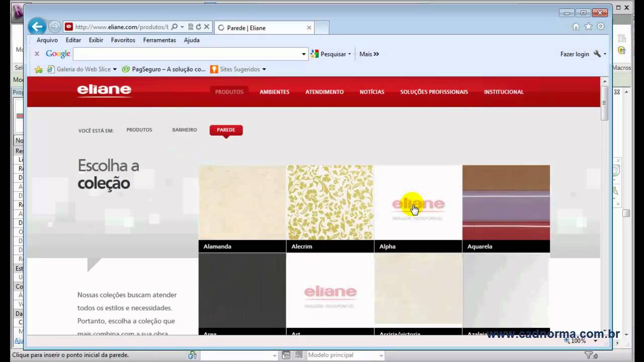Expand Galeria do Web Slice dropdown arrow

coord(115,69)
